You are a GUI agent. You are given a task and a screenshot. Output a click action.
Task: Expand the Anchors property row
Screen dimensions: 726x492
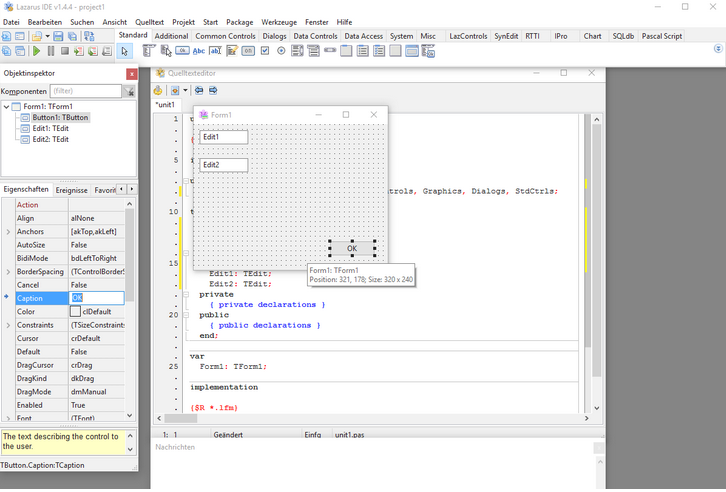pos(8,231)
